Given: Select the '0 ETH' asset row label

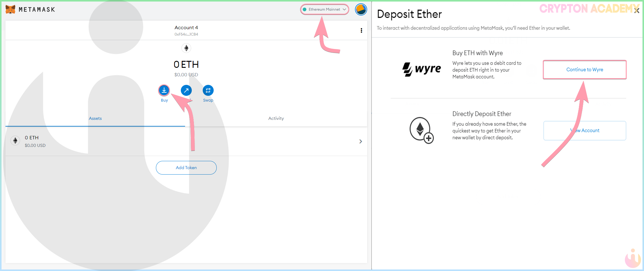Looking at the screenshot, I should pyautogui.click(x=32, y=138).
